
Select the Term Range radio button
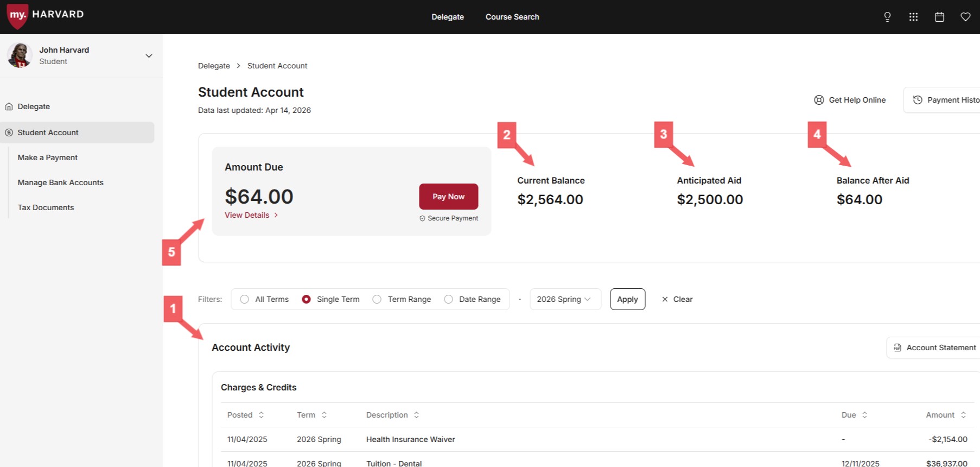(377, 299)
